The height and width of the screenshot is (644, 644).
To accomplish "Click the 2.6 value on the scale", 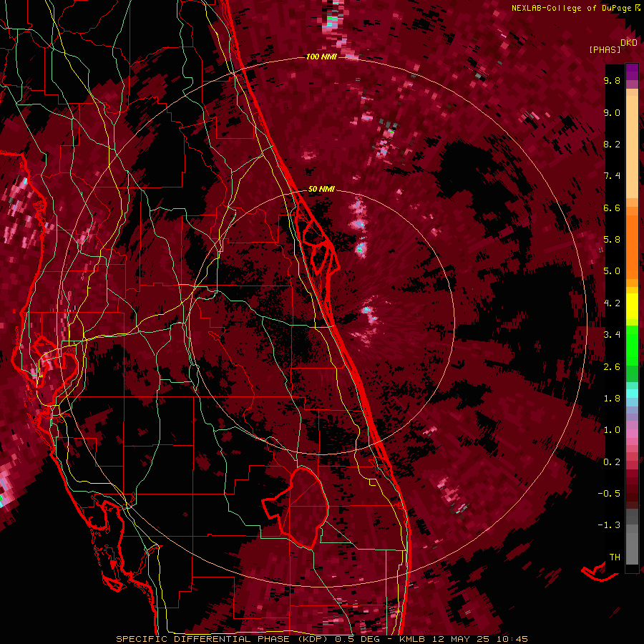I will (x=612, y=366).
